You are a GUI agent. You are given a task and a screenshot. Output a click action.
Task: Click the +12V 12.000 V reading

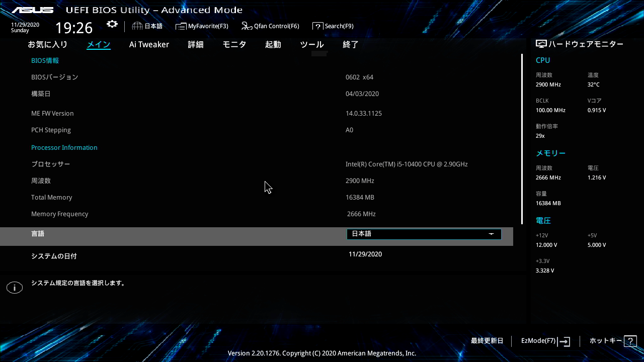point(546,245)
